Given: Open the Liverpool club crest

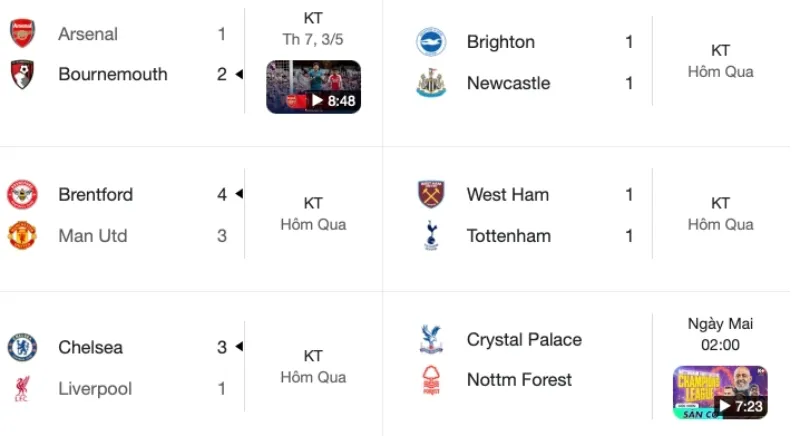Looking at the screenshot, I should [x=22, y=389].
